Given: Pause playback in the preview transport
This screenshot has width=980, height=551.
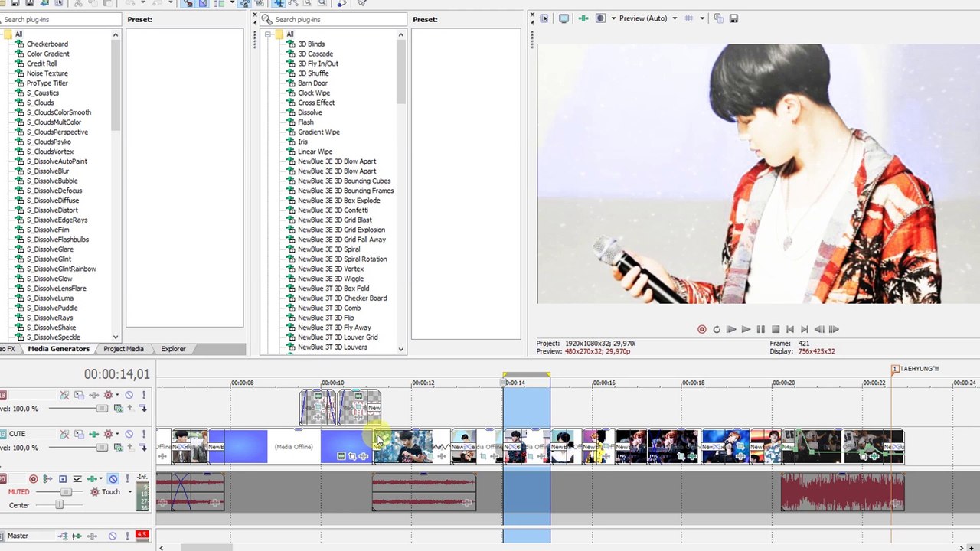Looking at the screenshot, I should tap(760, 329).
